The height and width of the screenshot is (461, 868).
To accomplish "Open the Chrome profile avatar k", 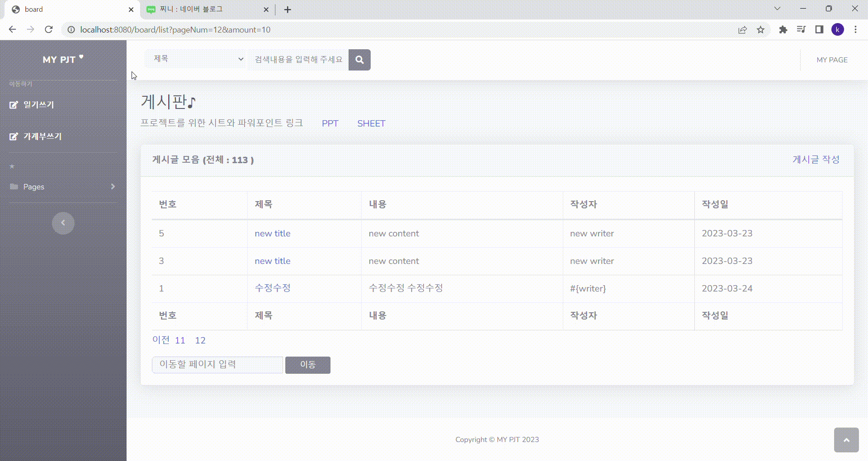I will (838, 30).
